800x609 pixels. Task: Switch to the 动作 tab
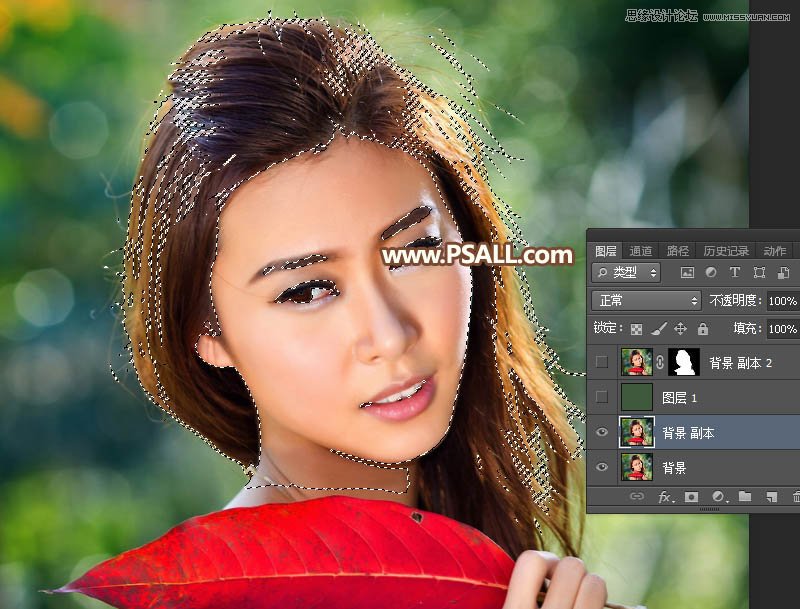pos(774,251)
